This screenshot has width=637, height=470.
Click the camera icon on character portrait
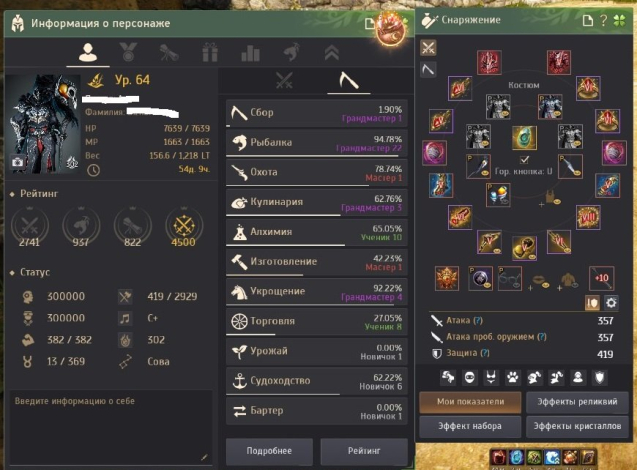[17, 162]
